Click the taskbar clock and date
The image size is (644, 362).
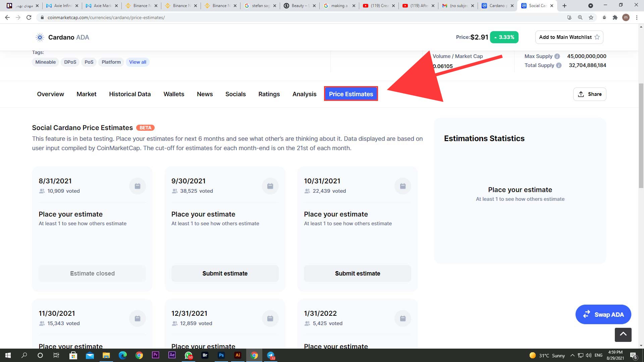click(x=615, y=355)
